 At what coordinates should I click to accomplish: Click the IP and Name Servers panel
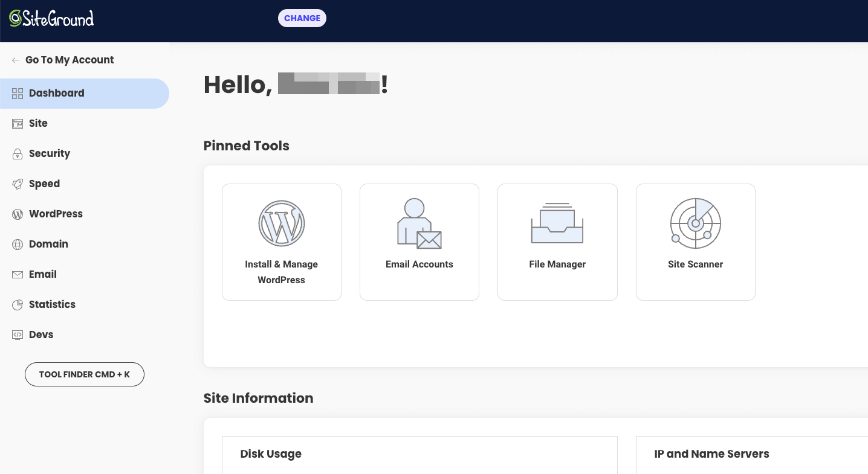tap(711, 454)
